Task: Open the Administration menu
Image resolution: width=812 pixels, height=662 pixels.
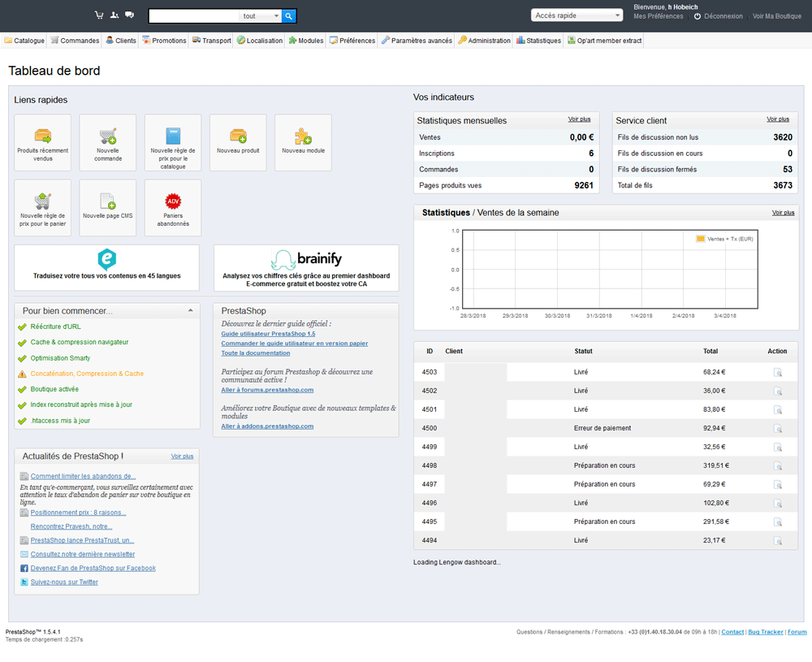Action: pos(484,41)
